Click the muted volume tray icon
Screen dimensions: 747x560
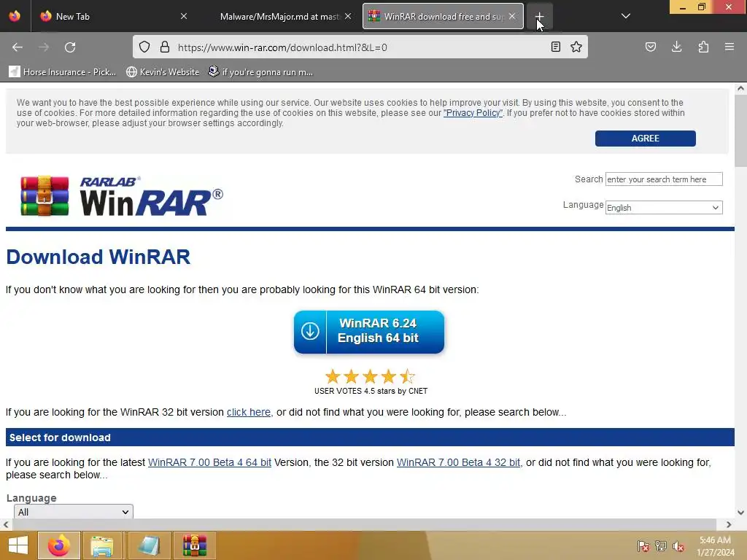[678, 545]
